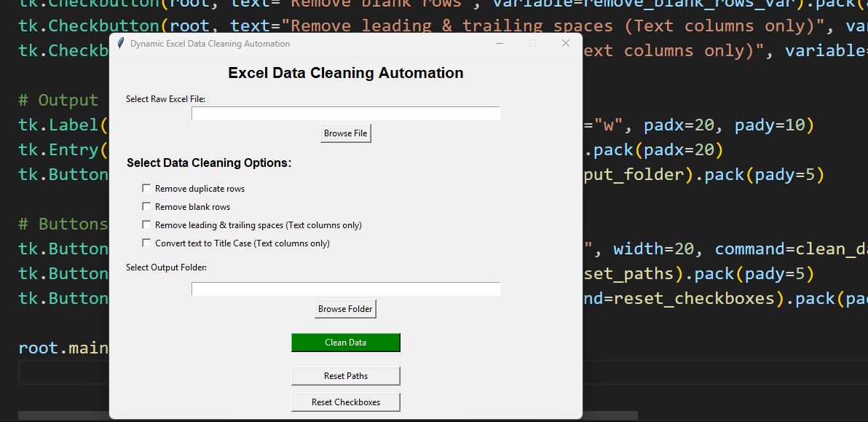Viewport: 868px width, 422px height.
Task: Click the # Buttons comment in the code editor
Action: (63, 224)
